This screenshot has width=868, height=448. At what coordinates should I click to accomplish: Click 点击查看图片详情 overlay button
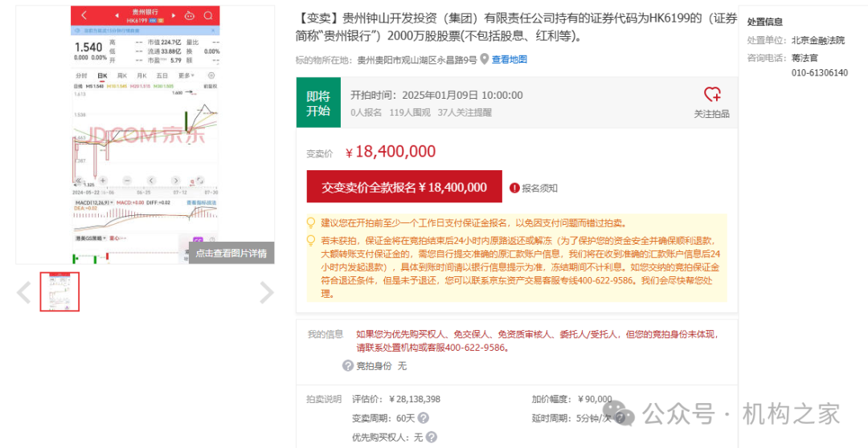point(231,253)
